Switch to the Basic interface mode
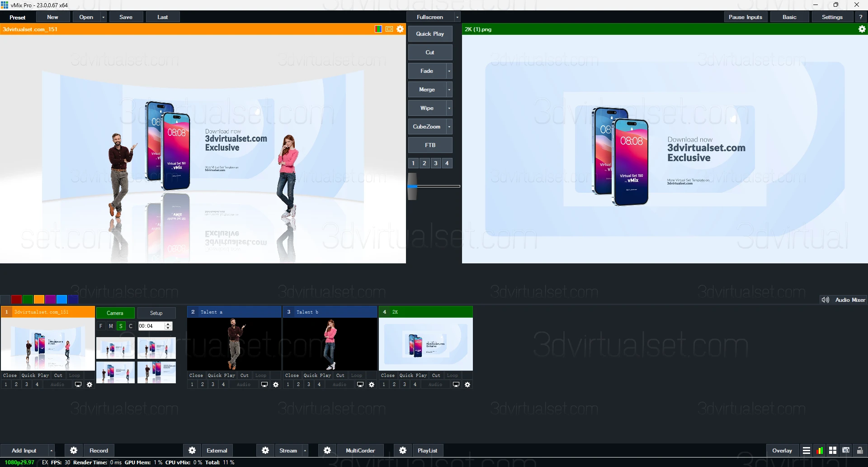868x467 pixels. (x=789, y=17)
